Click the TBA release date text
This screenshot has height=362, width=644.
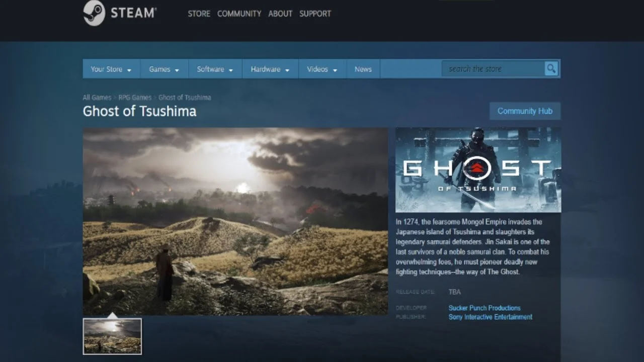(454, 292)
